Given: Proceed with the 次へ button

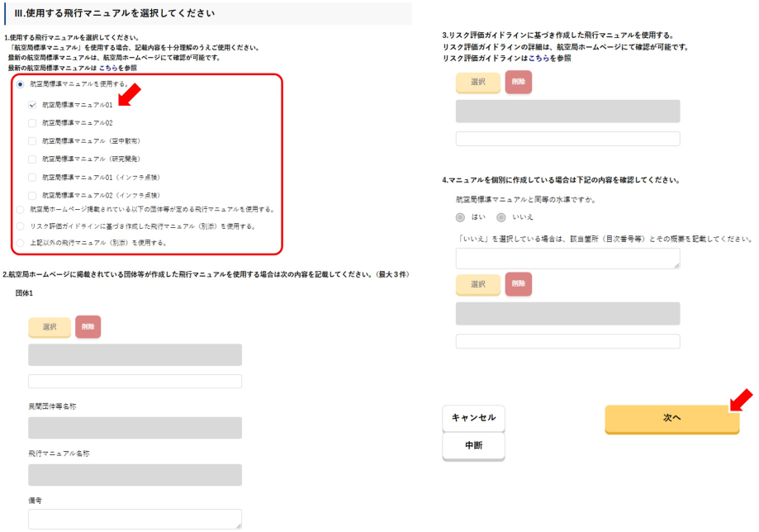Looking at the screenshot, I should click(671, 419).
